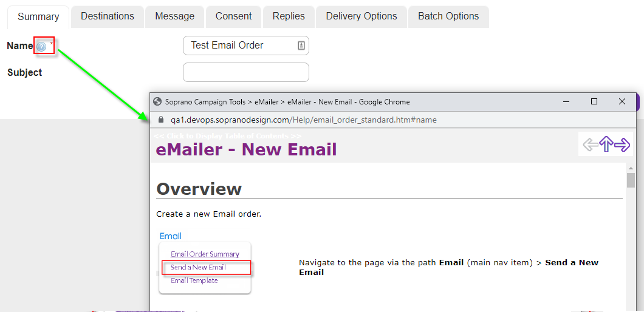Image resolution: width=644 pixels, height=312 pixels.
Task: Minimize the help popup window
Action: (566, 102)
